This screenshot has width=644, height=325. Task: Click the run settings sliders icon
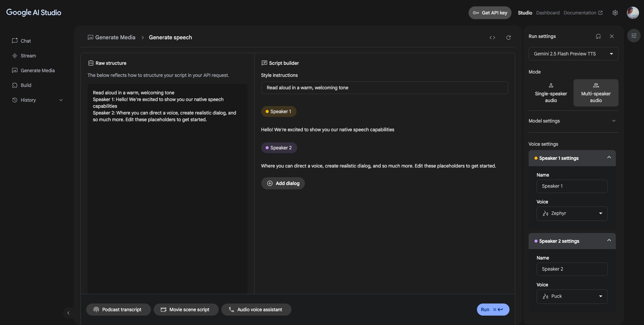click(x=634, y=36)
